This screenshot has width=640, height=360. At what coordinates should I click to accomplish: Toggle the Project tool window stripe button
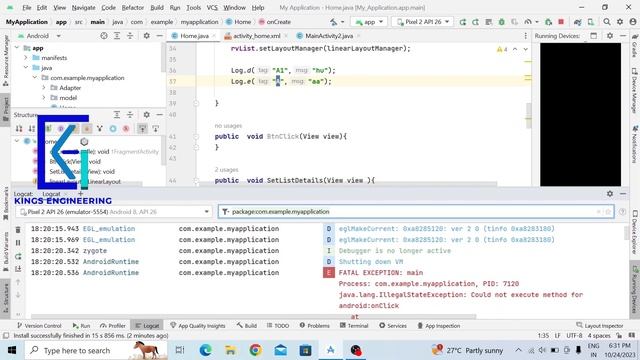pos(5,109)
